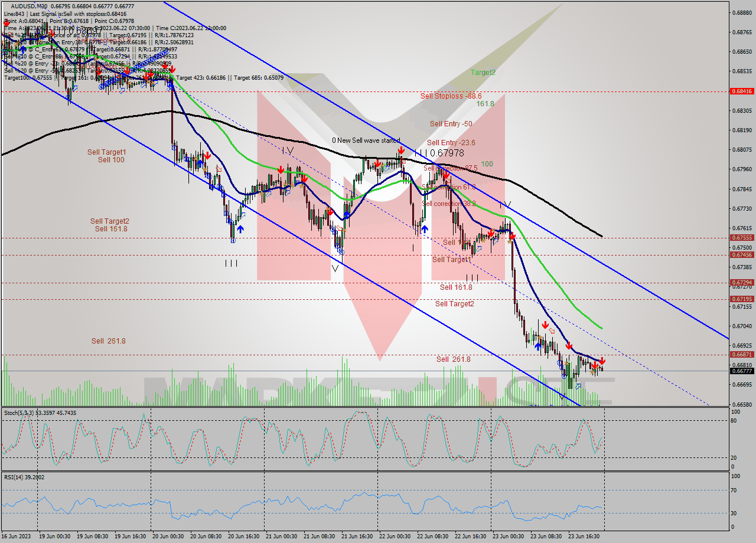Click the Stochastic 20 level value
The image size is (756, 543).
734,458
